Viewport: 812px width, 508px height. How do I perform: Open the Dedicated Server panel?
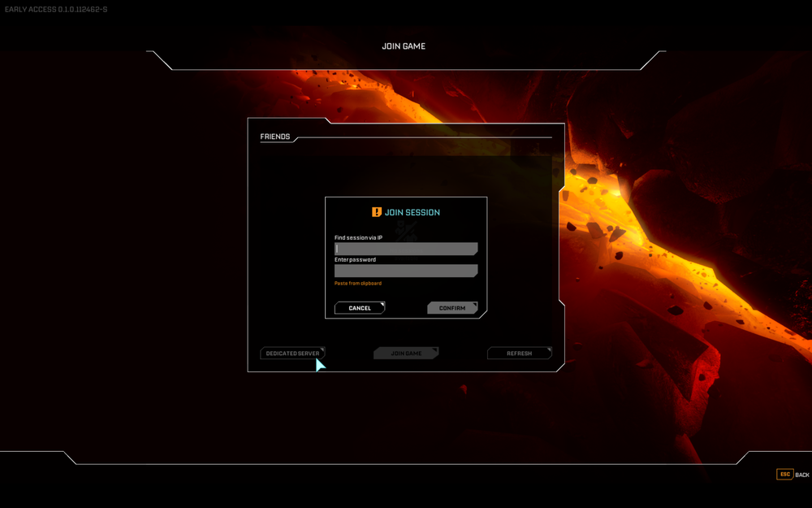292,353
